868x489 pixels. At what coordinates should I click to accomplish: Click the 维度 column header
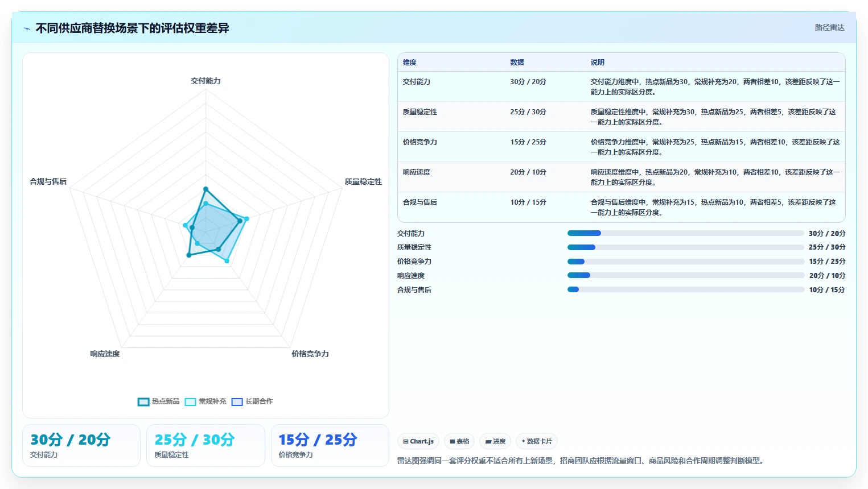410,63
